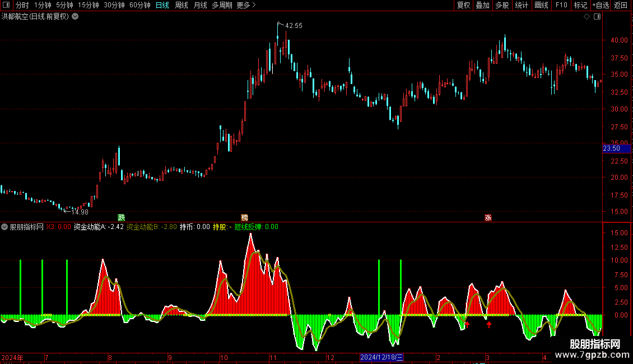Click the green 跌 marker
Image resolution: width=633 pixels, height=364 pixels.
121,217
